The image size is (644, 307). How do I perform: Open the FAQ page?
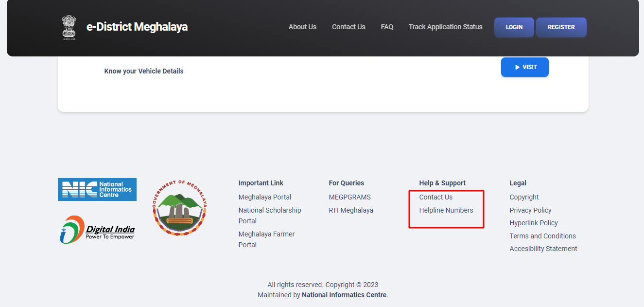[x=387, y=27]
